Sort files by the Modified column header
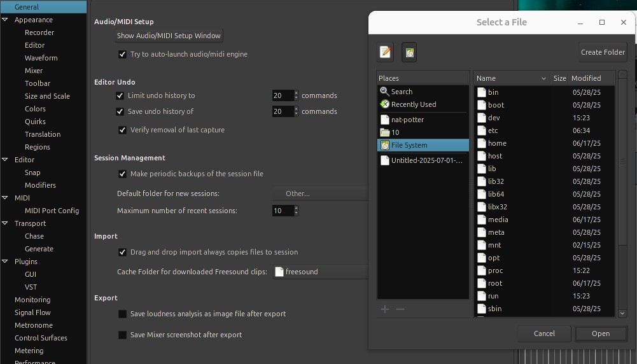This screenshot has height=364, width=637. [586, 78]
